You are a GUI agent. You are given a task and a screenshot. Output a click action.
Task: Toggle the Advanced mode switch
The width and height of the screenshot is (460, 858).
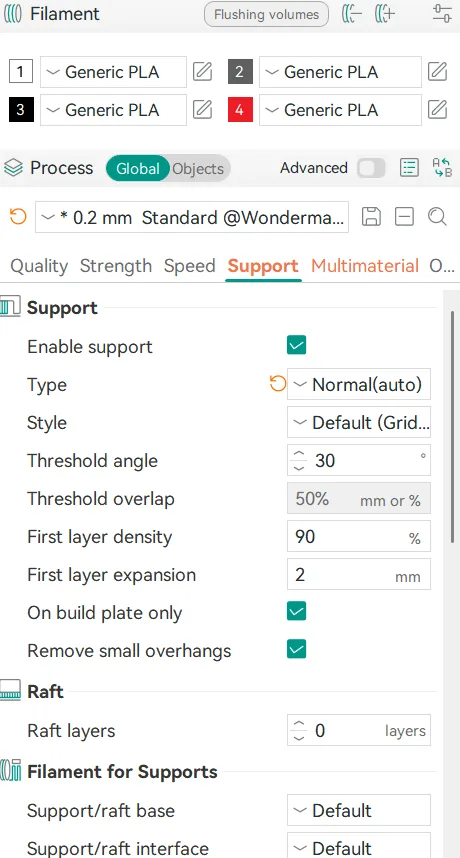371,168
